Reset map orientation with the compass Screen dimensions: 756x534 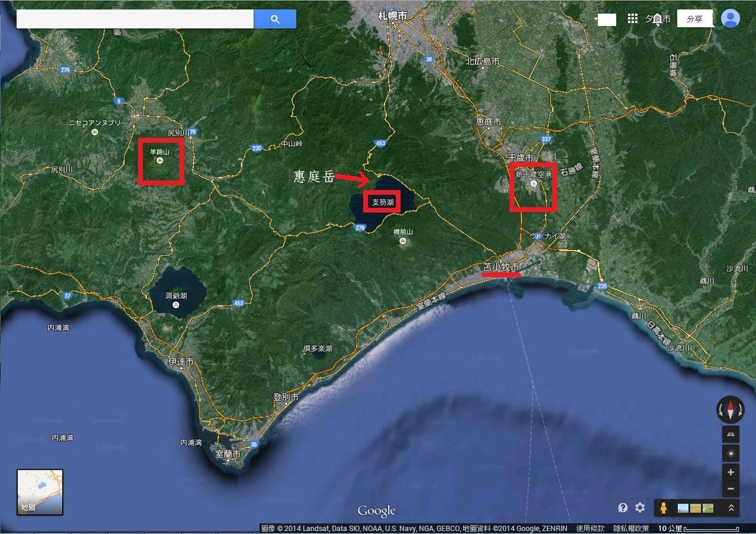click(730, 410)
